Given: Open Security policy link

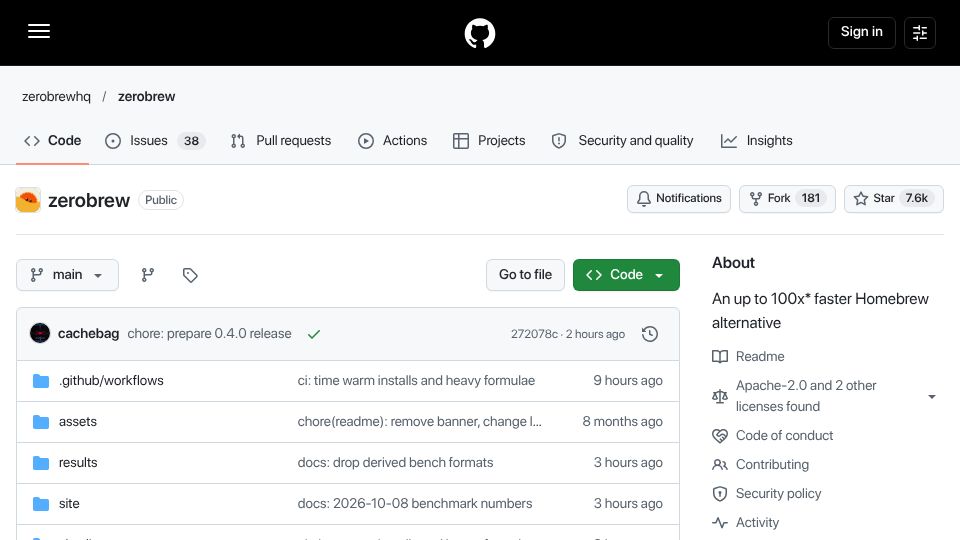Looking at the screenshot, I should (x=778, y=493).
